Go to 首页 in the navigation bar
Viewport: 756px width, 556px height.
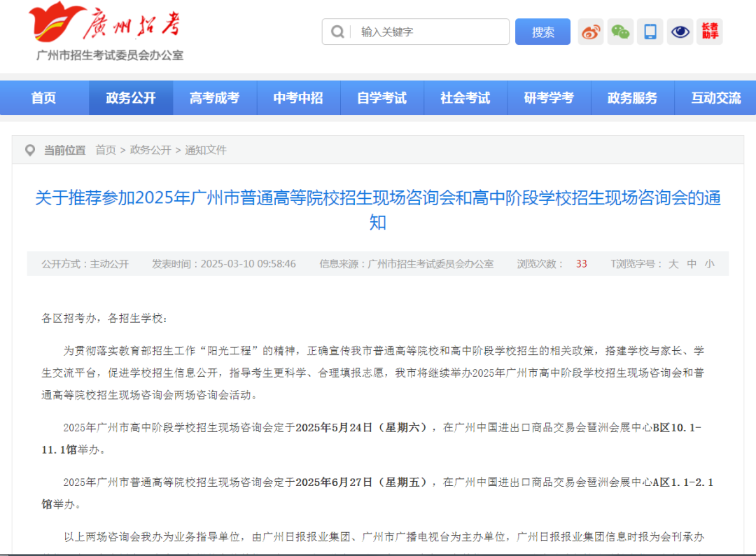tap(43, 98)
